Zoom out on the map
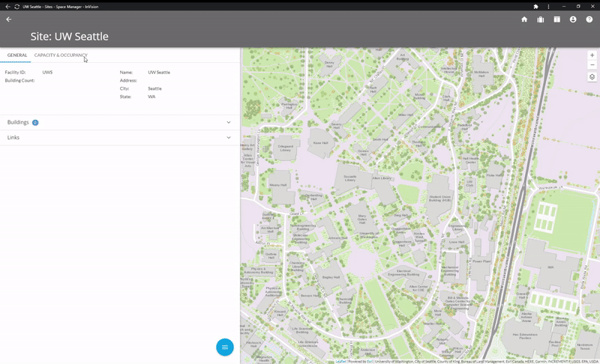 click(592, 65)
